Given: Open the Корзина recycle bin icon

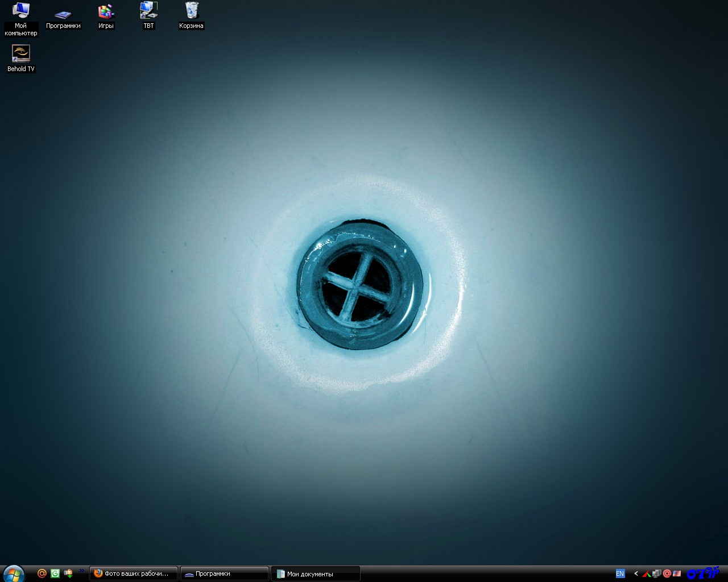Looking at the screenshot, I should pyautogui.click(x=191, y=16).
